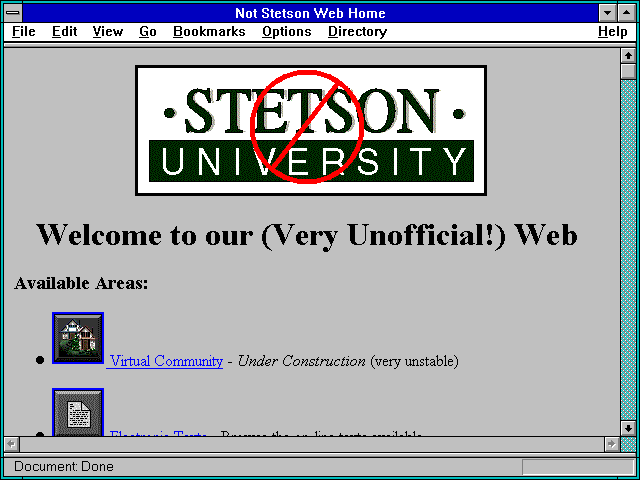Click the vertical scrollbar thumb
This screenshot has width=640, height=480.
(628, 71)
